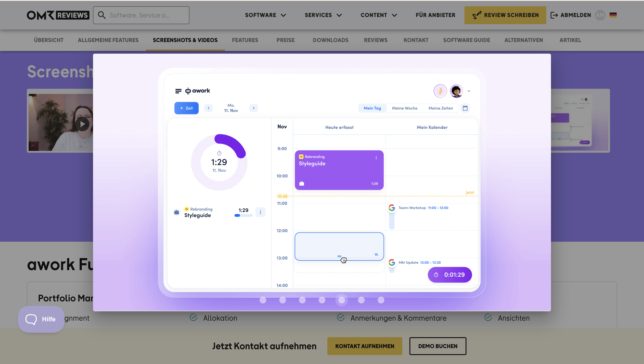Click the 0:01:29 running timer button
The width and height of the screenshot is (644, 364).
450,275
